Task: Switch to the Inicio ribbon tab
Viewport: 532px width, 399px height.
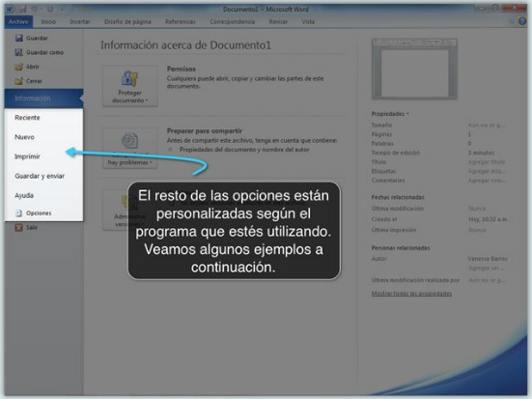Action: pyautogui.click(x=48, y=21)
